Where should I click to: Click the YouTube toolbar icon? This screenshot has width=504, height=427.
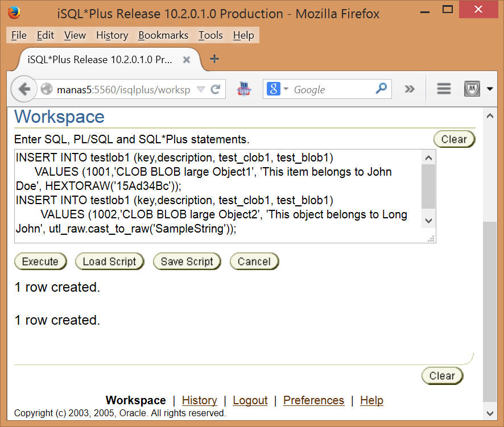click(x=244, y=89)
